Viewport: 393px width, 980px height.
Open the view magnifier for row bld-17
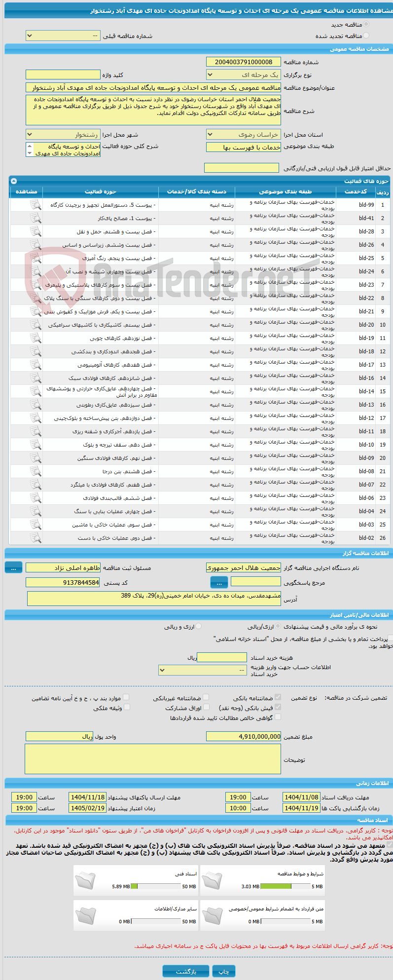point(36,365)
